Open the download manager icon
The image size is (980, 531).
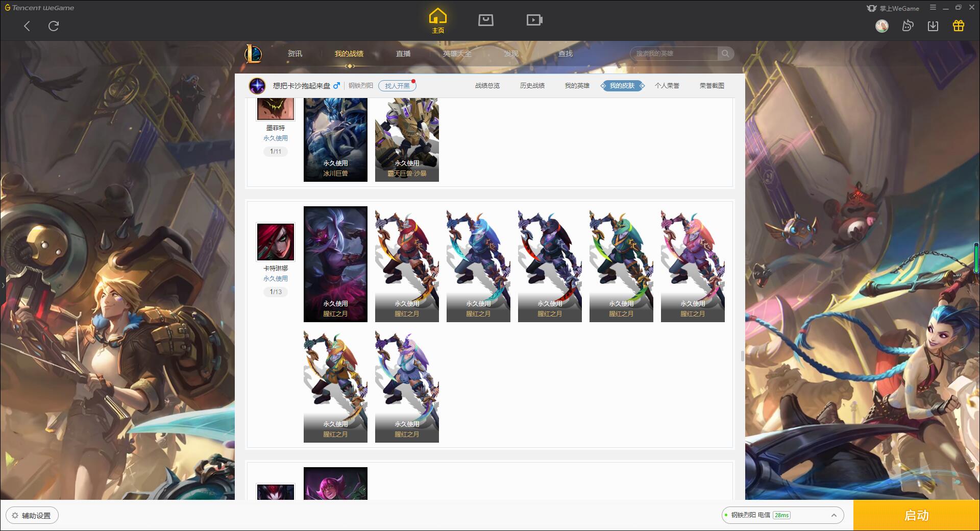pos(933,26)
